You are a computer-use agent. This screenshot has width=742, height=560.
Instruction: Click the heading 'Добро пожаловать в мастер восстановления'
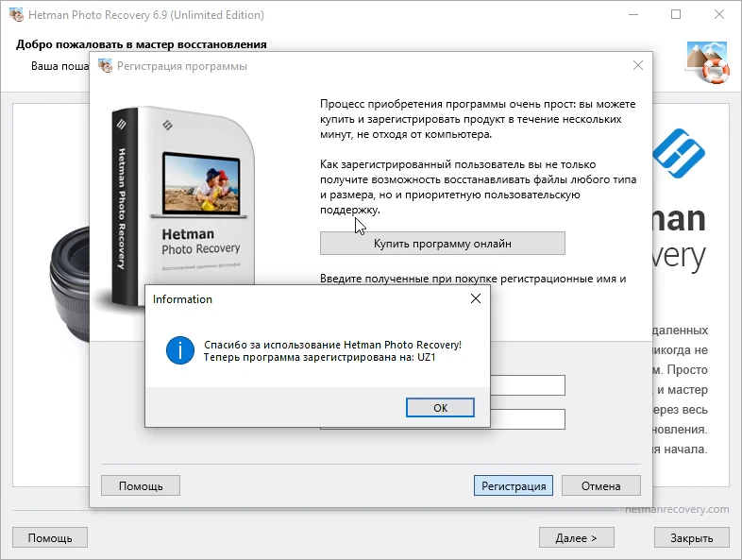pyautogui.click(x=141, y=44)
